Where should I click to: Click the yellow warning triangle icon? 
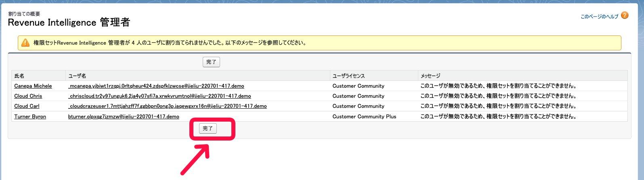tap(25, 43)
